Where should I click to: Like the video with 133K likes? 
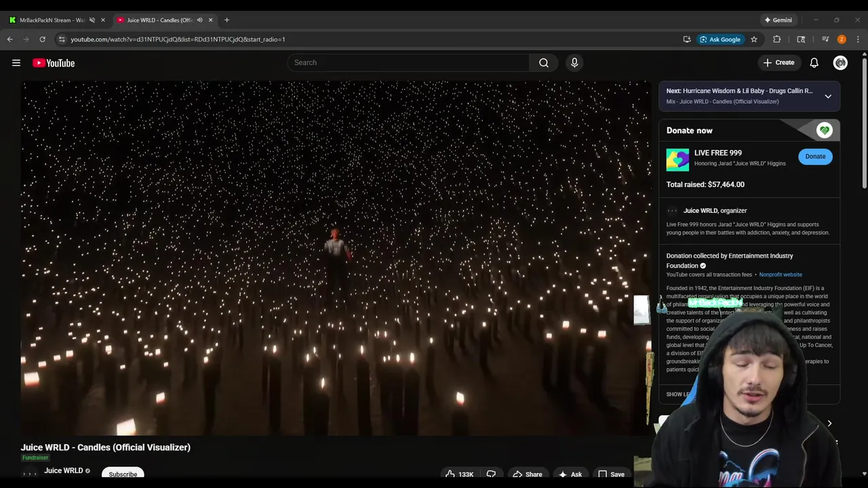point(459,474)
